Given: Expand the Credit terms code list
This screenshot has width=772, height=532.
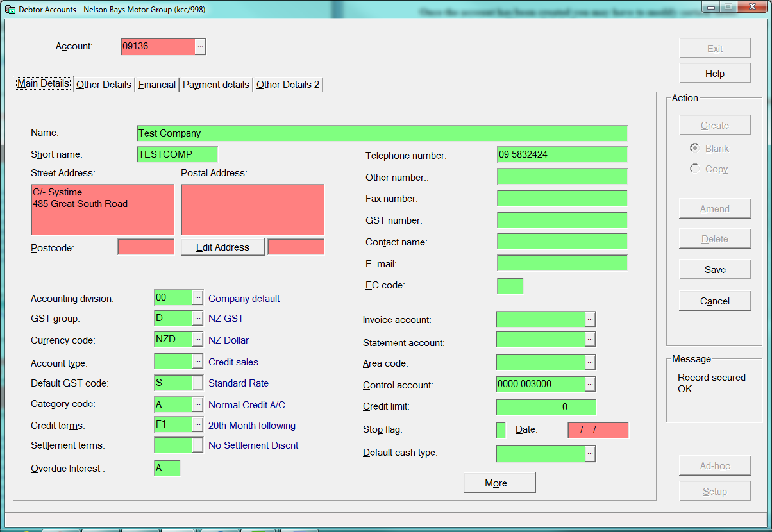Looking at the screenshot, I should 197,425.
